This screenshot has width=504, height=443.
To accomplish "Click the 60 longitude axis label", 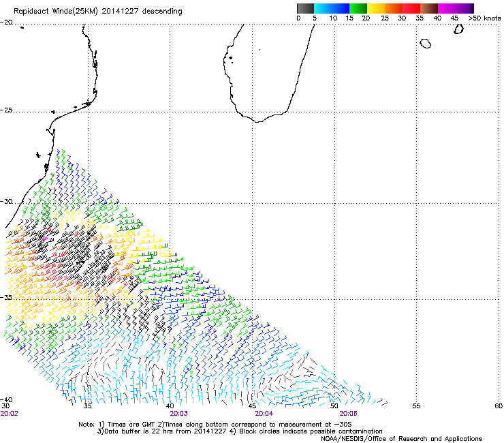I will 499,406.
